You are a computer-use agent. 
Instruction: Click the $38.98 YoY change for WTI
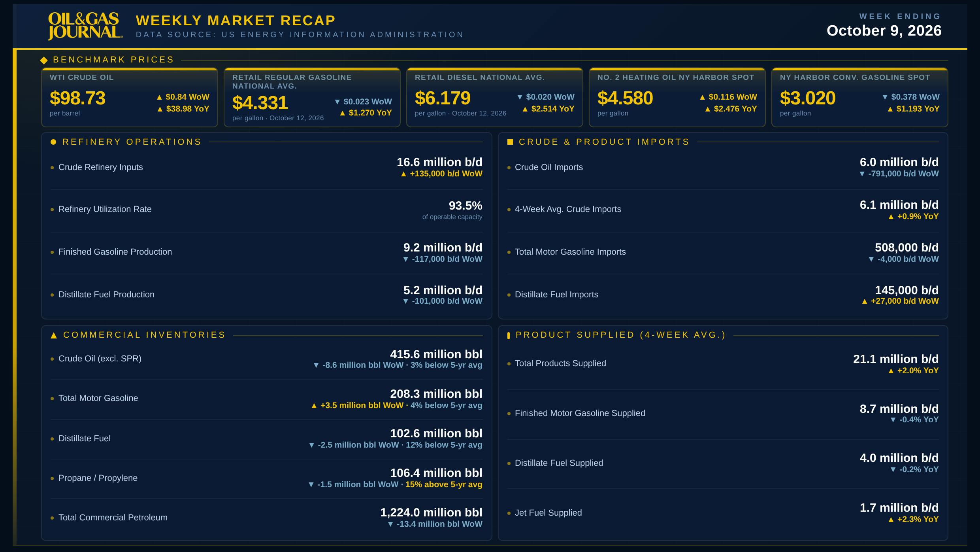[183, 109]
